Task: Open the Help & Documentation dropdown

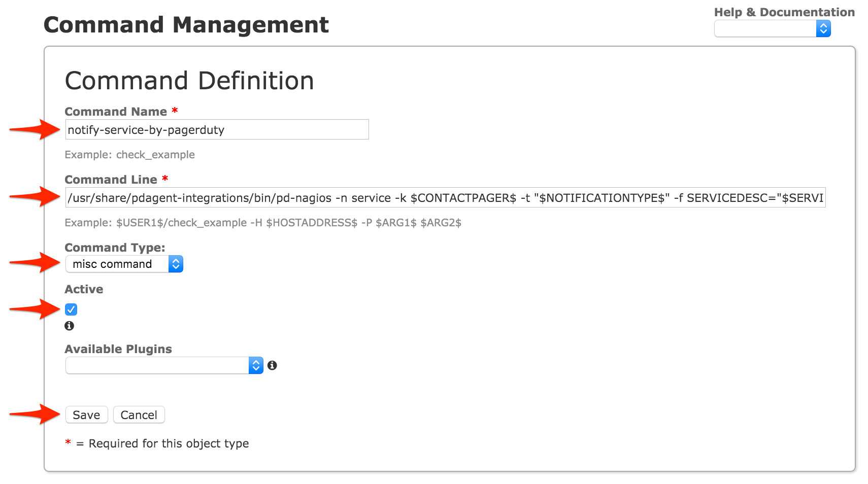Action: [772, 29]
